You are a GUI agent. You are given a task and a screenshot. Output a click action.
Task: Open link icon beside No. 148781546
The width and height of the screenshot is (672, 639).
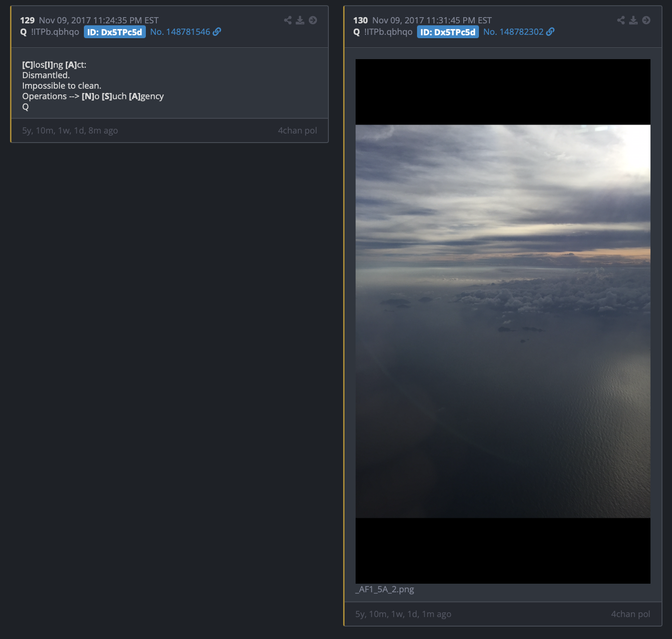coord(217,31)
